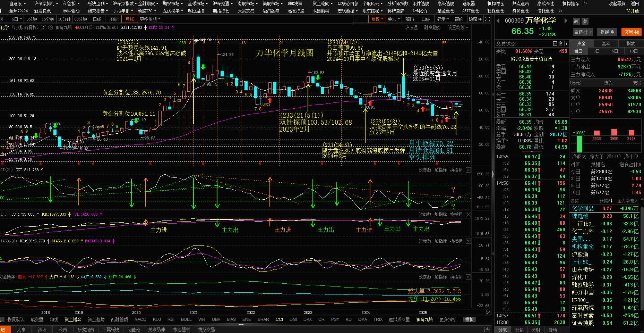Open the 交易 trade button
The image size is (644, 333).
coord(632,32)
